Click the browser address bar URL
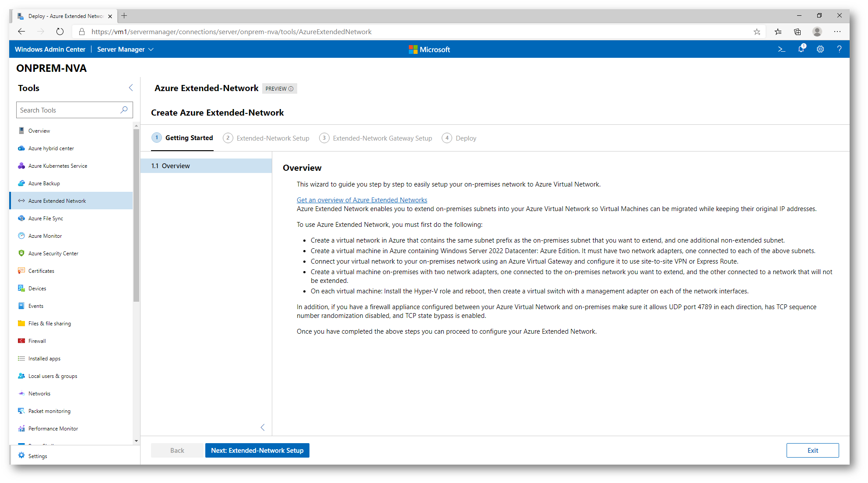 (231, 32)
